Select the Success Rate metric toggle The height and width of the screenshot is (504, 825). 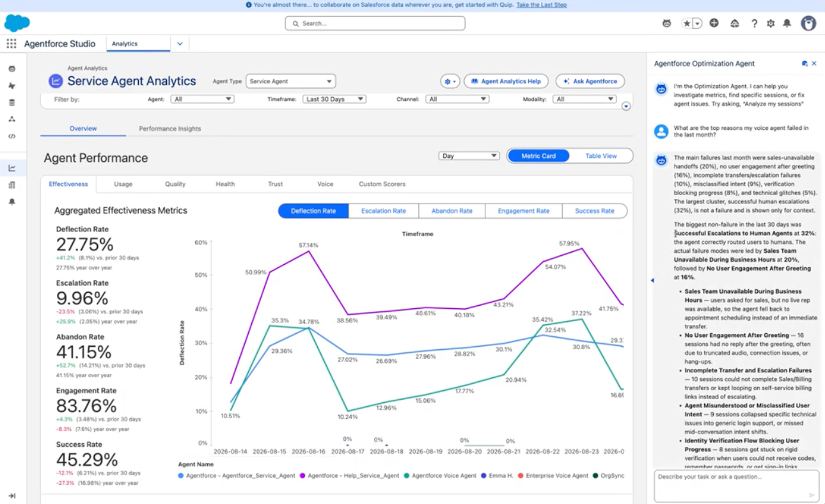pyautogui.click(x=595, y=210)
